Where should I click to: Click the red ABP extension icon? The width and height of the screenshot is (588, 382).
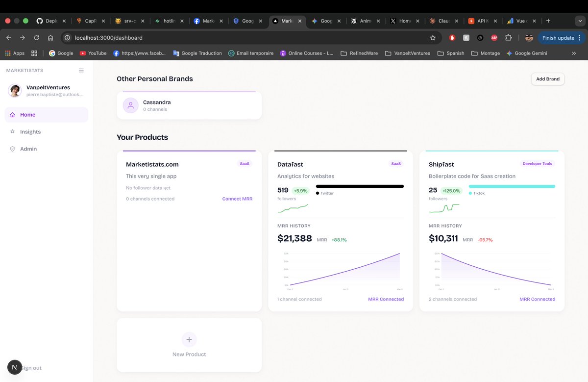494,38
